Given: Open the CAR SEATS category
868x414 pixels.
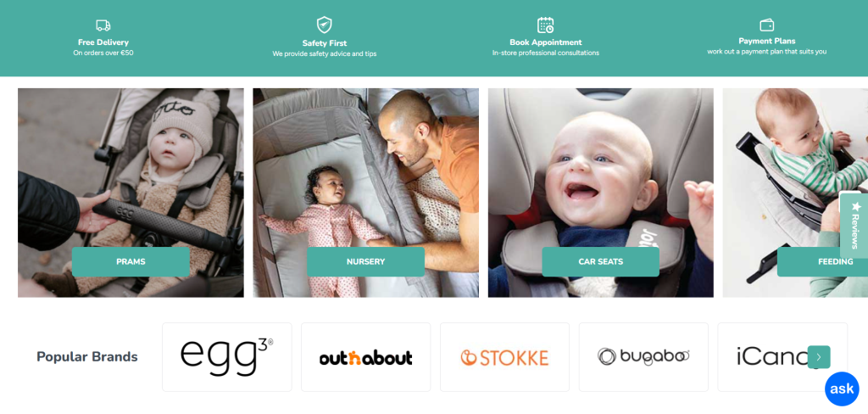Looking at the screenshot, I should click(601, 261).
